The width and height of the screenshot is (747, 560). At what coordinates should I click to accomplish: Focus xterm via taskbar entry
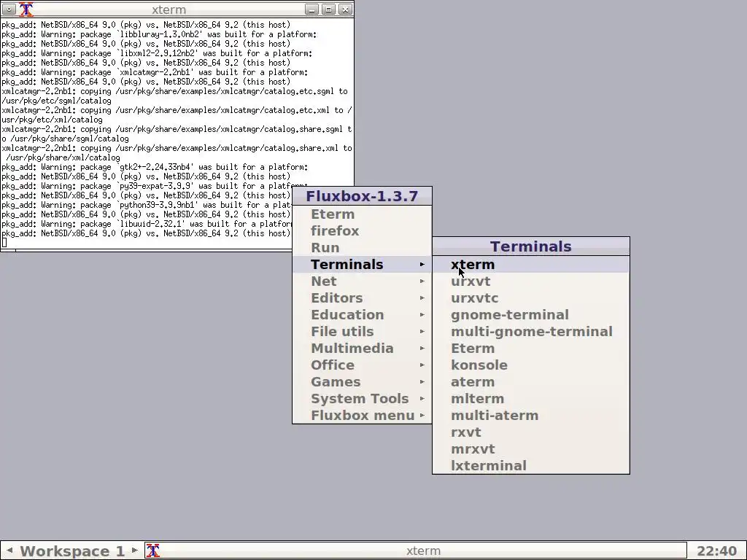point(415,551)
